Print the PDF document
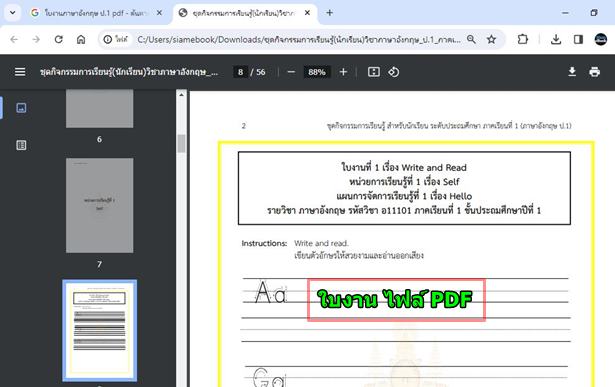615x387 pixels. click(x=594, y=72)
